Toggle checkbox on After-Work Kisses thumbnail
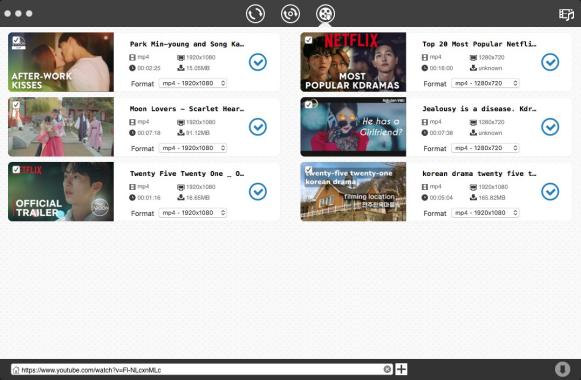The image size is (581, 380). [x=16, y=40]
